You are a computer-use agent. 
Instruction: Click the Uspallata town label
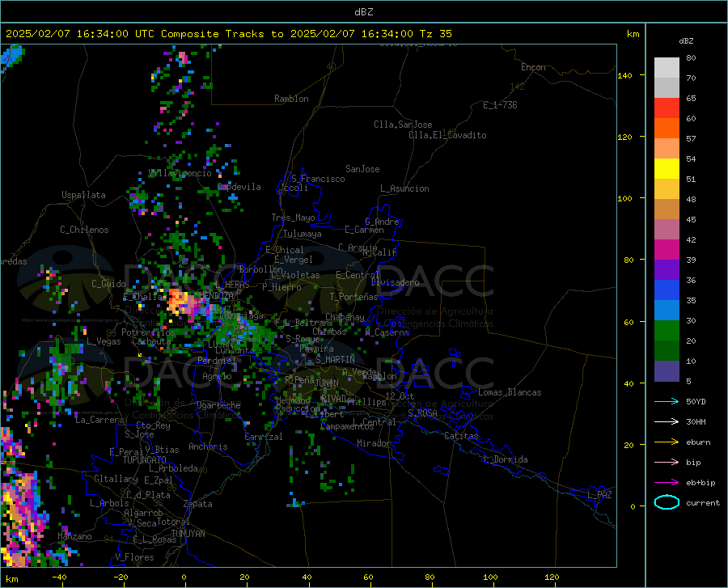pos(83,195)
